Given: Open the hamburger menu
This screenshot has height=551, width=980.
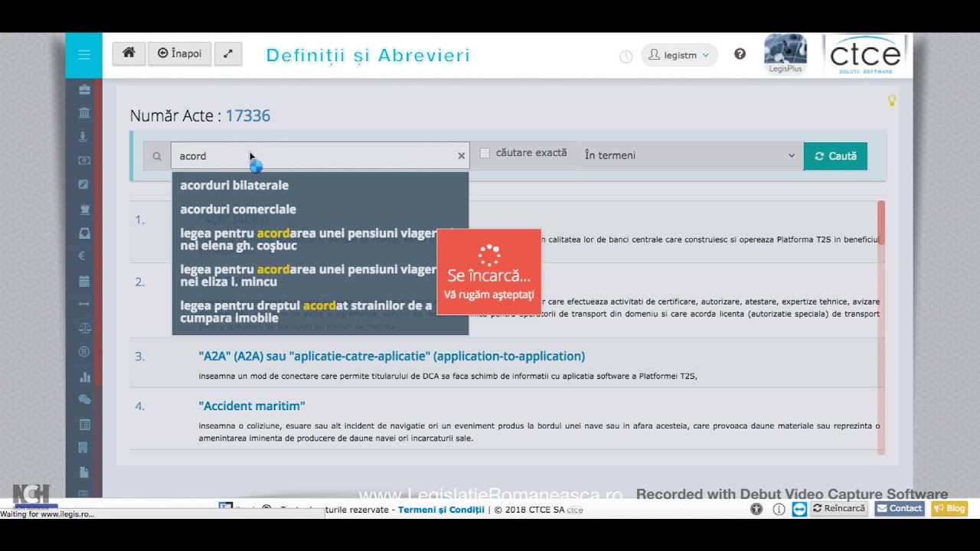Looking at the screenshot, I should (83, 55).
